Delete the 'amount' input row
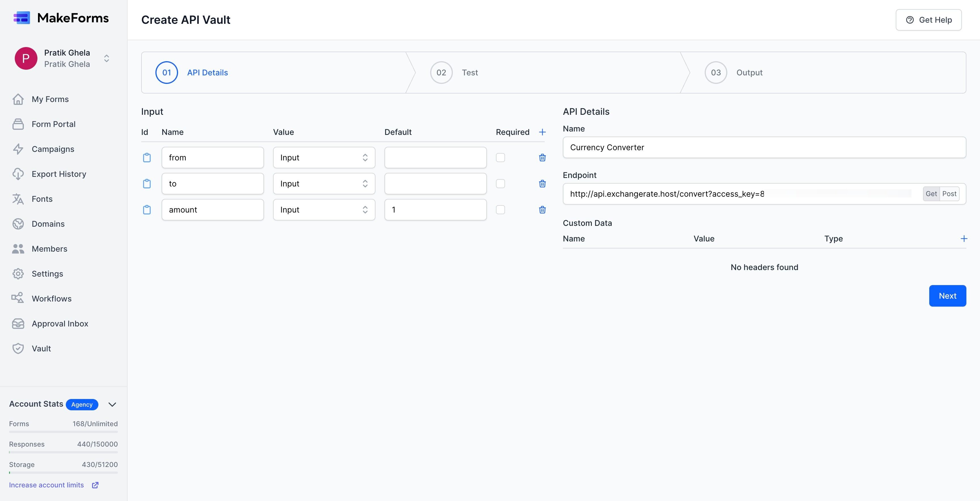Image resolution: width=980 pixels, height=501 pixels. coord(542,209)
